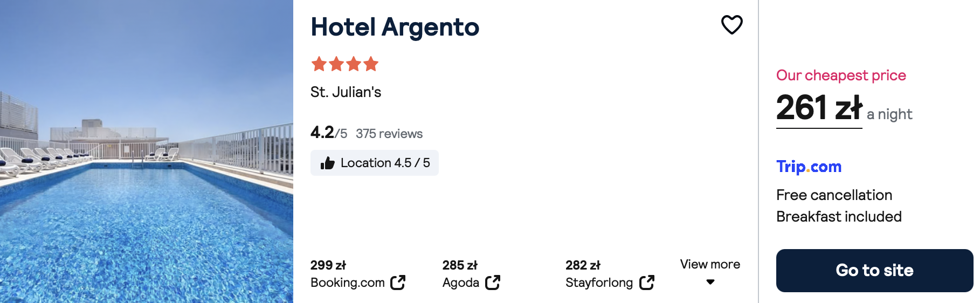The image size is (980, 303).
Task: Click the 4.2/5 rating score
Action: [x=328, y=133]
